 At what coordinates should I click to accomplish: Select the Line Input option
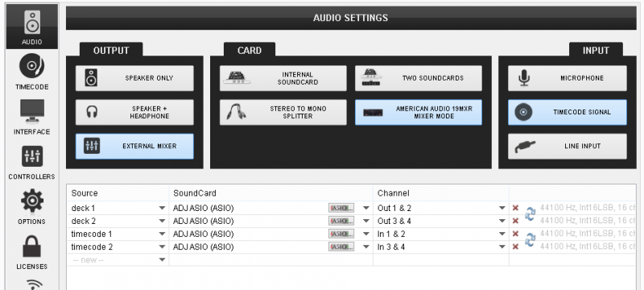coord(568,147)
